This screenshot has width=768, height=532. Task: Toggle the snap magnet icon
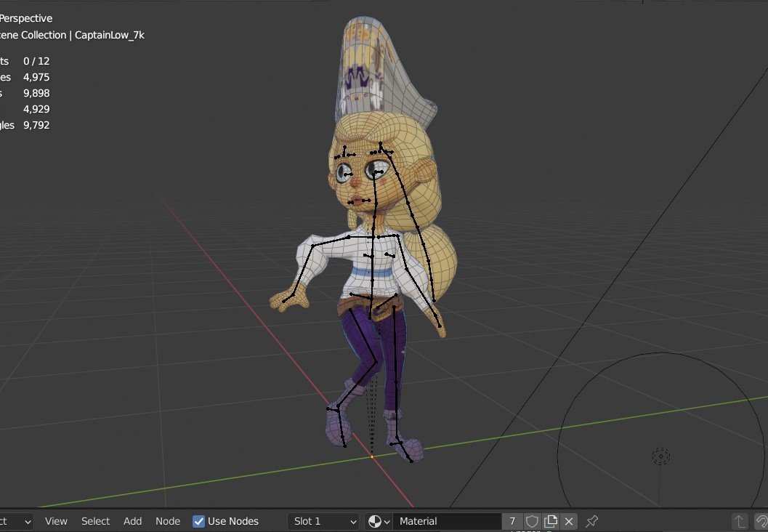pyautogui.click(x=761, y=521)
